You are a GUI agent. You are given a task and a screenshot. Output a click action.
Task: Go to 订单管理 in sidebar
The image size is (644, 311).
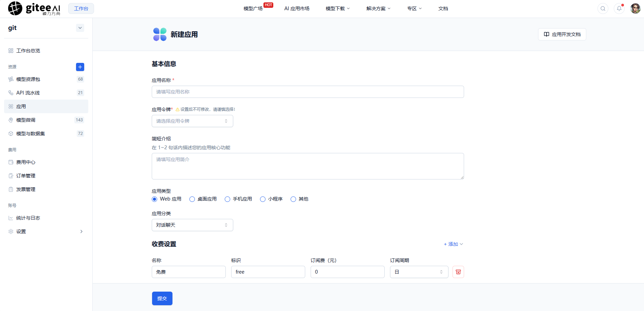point(46,176)
